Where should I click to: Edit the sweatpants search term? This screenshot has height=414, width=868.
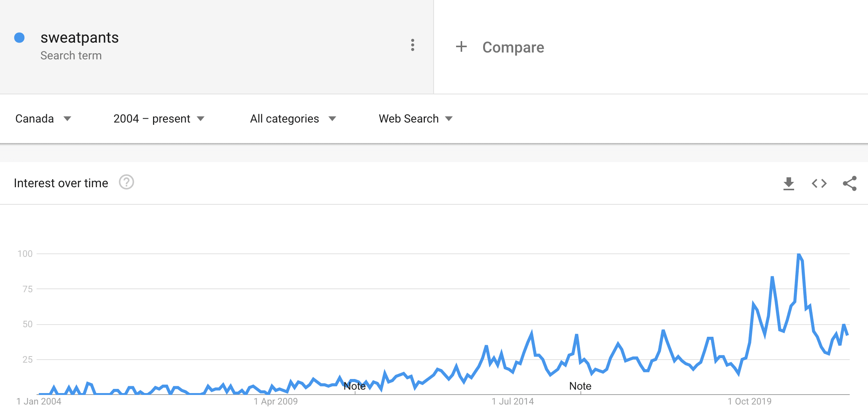coord(80,38)
